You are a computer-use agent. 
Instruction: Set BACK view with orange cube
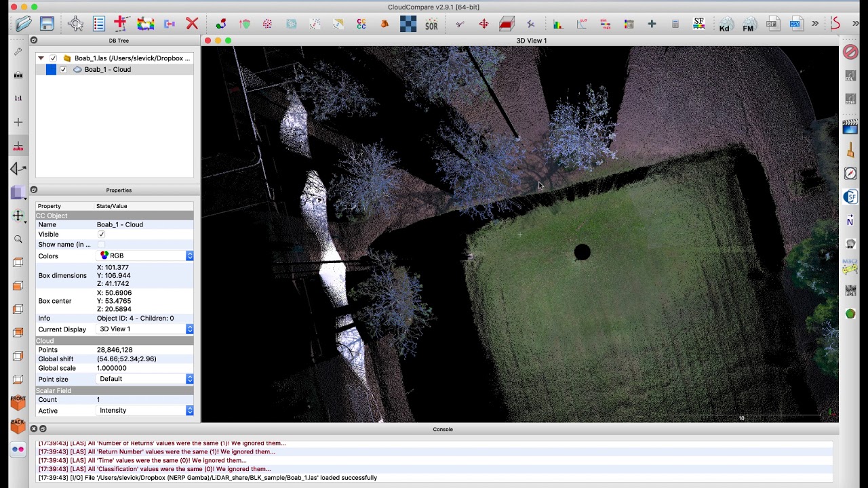[x=18, y=426]
